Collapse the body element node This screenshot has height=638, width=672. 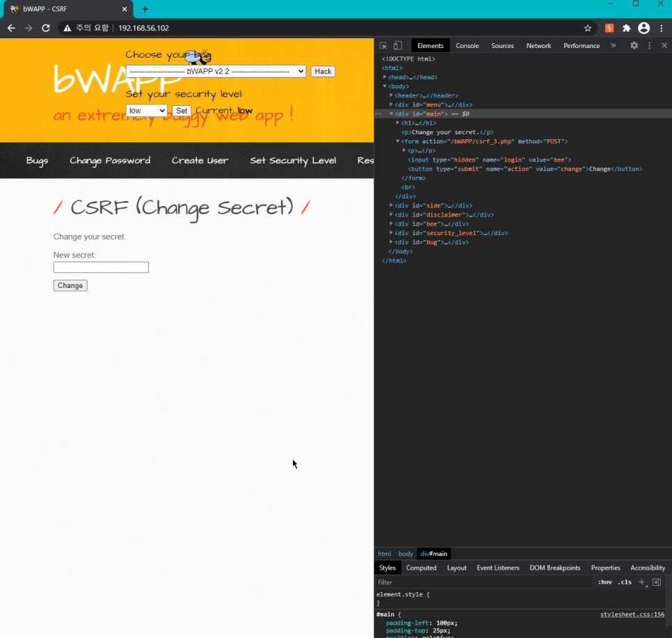pyautogui.click(x=385, y=86)
